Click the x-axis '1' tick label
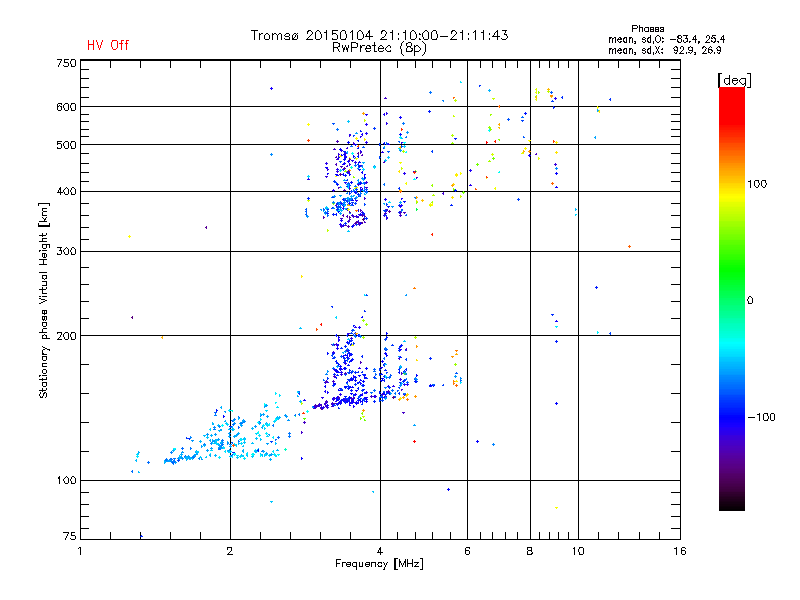 coord(80,551)
